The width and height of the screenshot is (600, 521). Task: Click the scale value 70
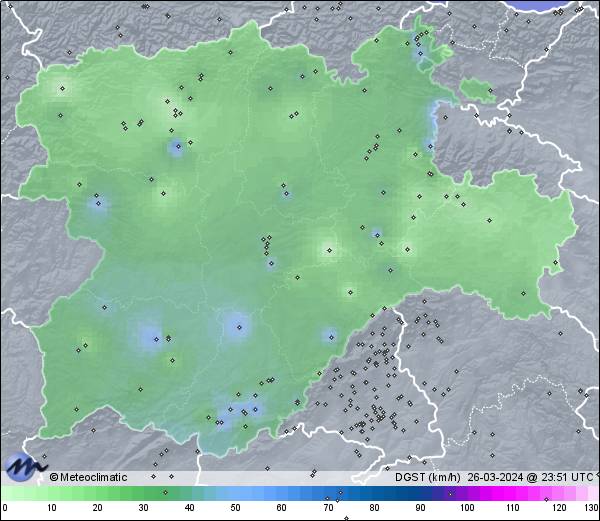click(328, 508)
